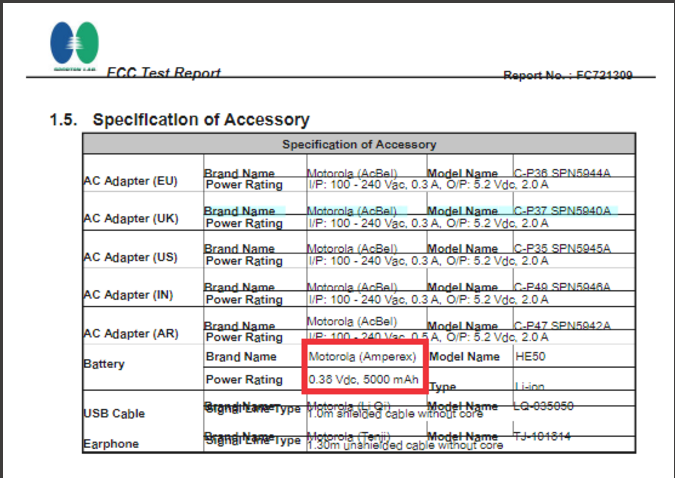Click the AC Adapter (AR) 0.5 A power rating value

click(x=428, y=337)
